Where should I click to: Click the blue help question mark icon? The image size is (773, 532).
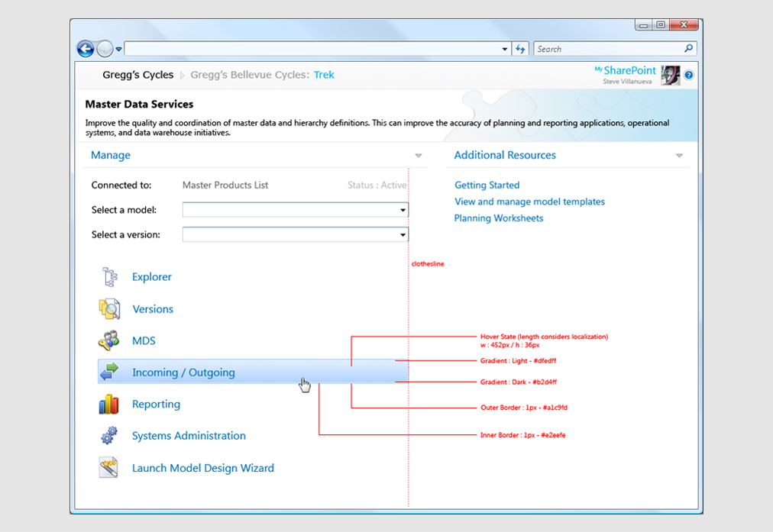[688, 76]
